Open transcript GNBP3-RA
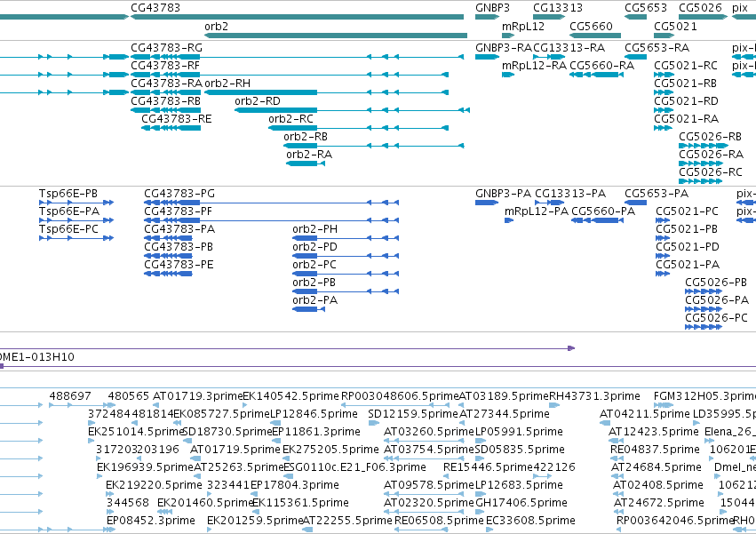The height and width of the screenshot is (534, 756). coord(504,48)
